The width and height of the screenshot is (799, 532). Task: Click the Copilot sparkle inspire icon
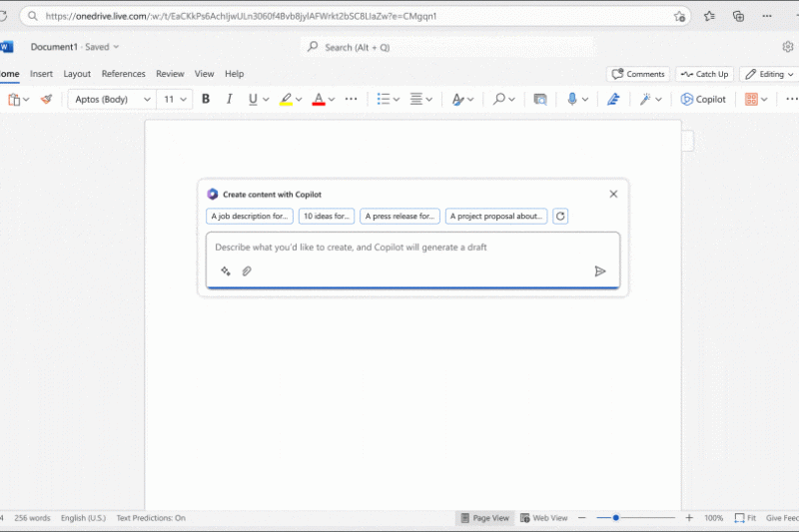[x=226, y=270]
